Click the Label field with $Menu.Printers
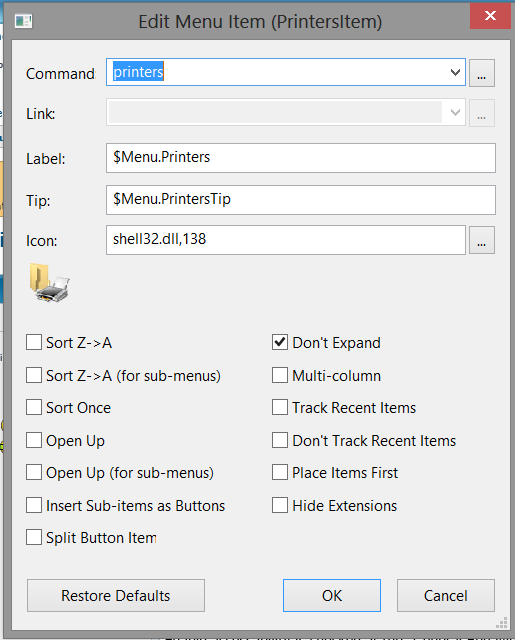 pos(301,158)
